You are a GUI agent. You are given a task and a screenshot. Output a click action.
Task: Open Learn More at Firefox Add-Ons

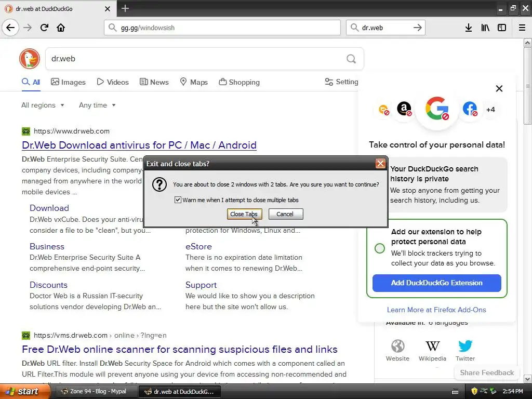click(436, 310)
